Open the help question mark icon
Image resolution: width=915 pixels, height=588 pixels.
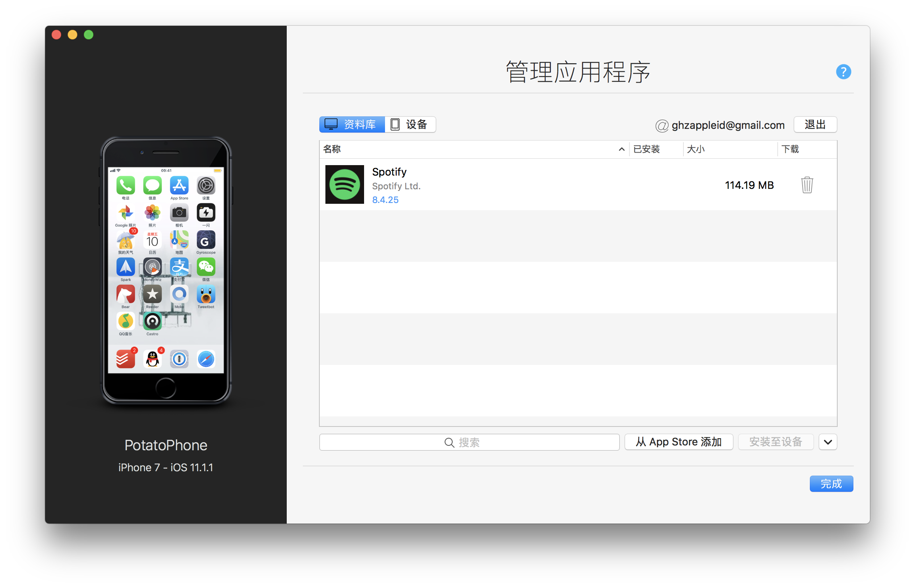(843, 72)
